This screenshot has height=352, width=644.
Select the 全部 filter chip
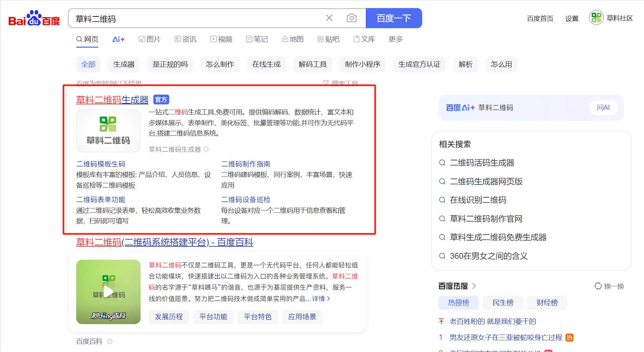[x=88, y=64]
